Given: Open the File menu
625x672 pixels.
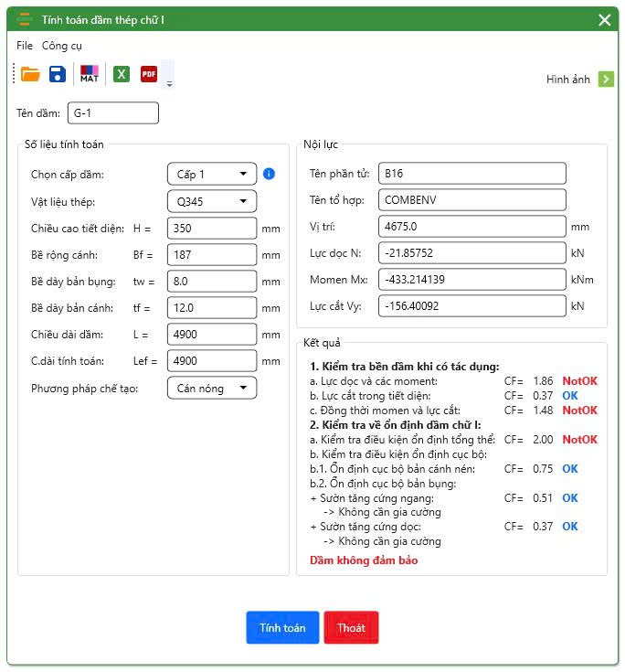Looking at the screenshot, I should (25, 46).
